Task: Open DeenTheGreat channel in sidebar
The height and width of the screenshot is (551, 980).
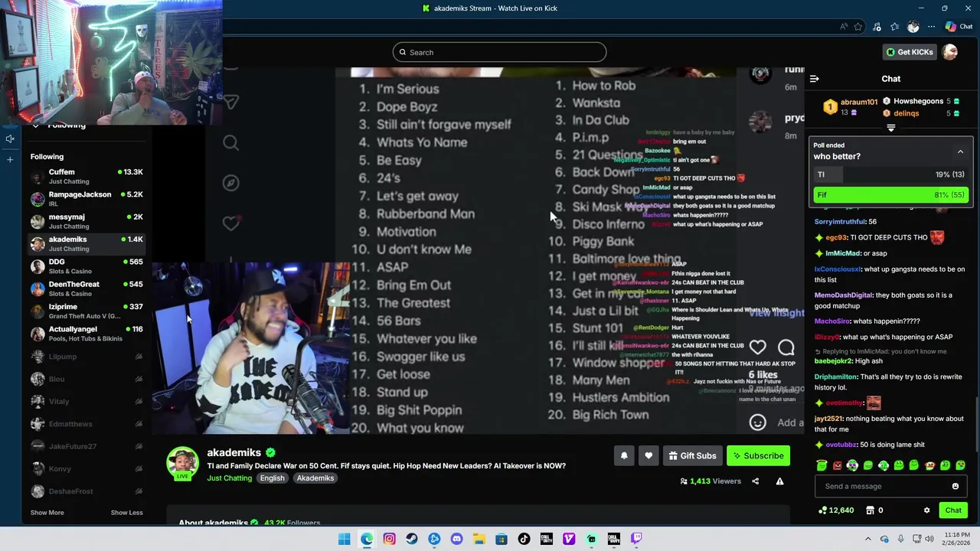Action: click(87, 289)
